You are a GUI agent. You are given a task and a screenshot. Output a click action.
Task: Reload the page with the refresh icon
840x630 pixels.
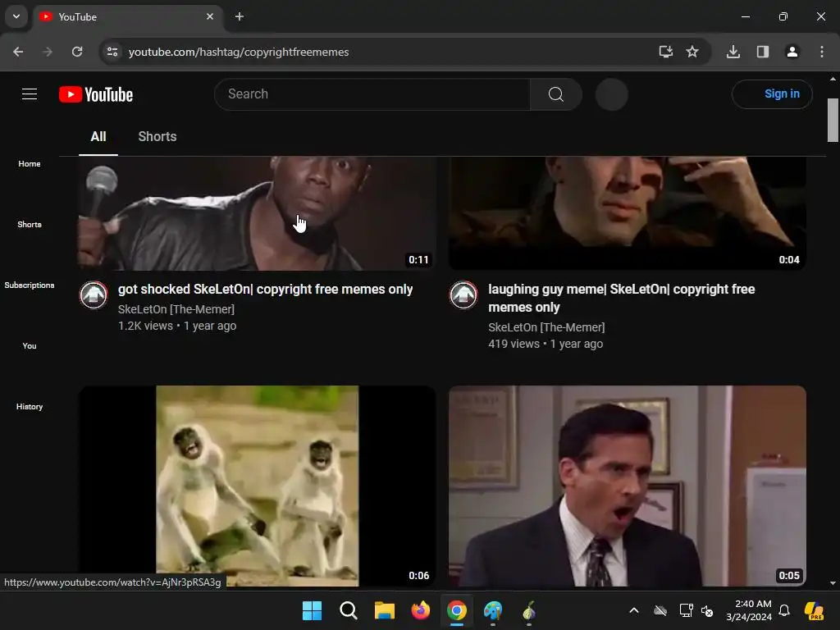click(77, 52)
